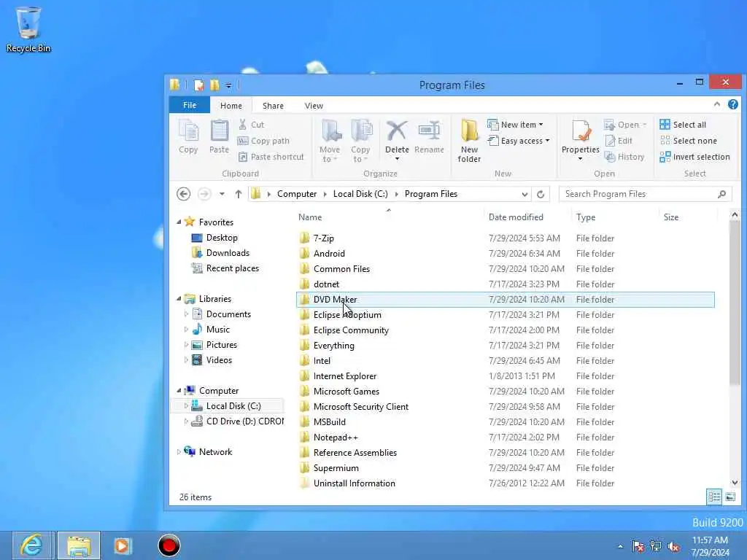Switch to the View ribbon tab
The width and height of the screenshot is (747, 560).
(x=314, y=106)
